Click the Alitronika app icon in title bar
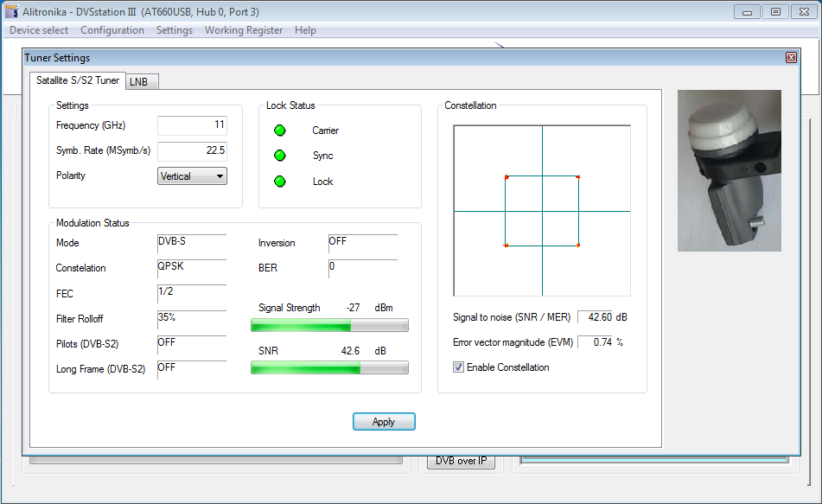Screen dimensions: 822x504 (11, 12)
